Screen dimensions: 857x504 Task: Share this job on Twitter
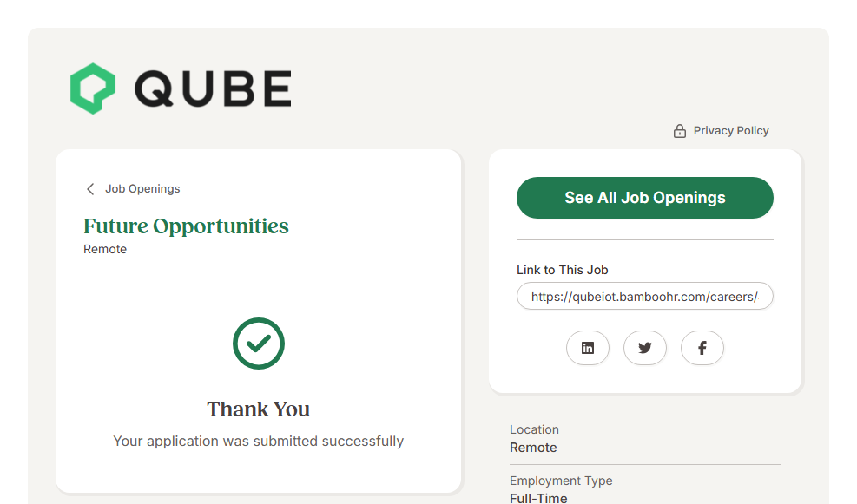click(x=645, y=348)
